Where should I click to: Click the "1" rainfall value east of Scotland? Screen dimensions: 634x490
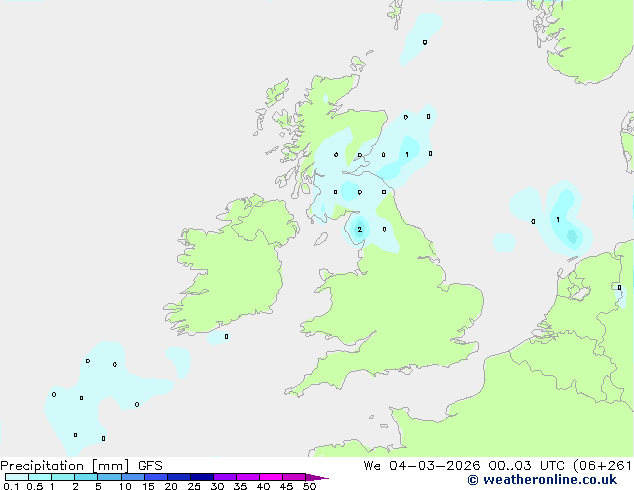pos(406,155)
